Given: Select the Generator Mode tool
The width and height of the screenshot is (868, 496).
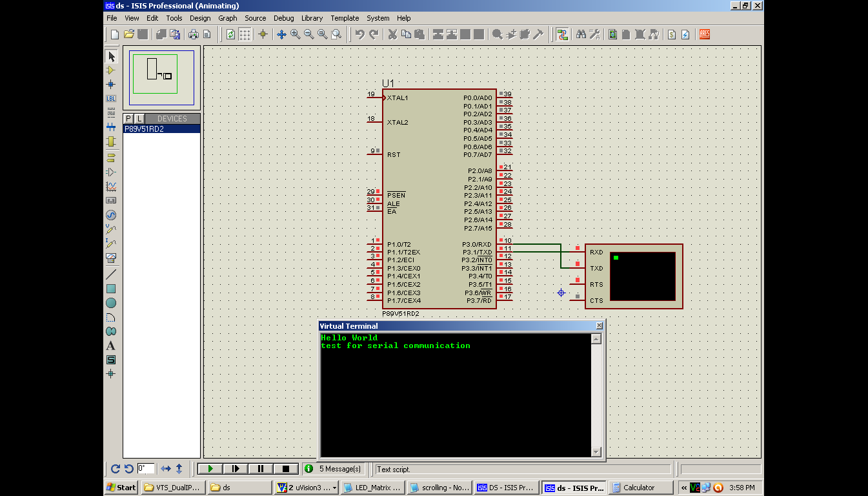Looking at the screenshot, I should 111,214.
